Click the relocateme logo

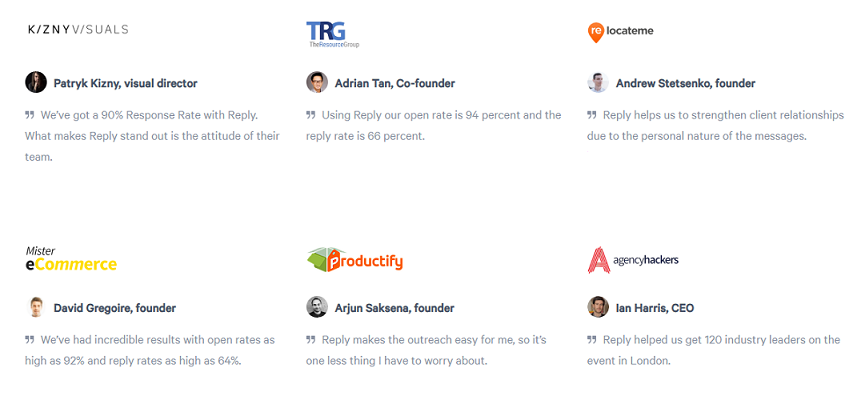pos(621,32)
